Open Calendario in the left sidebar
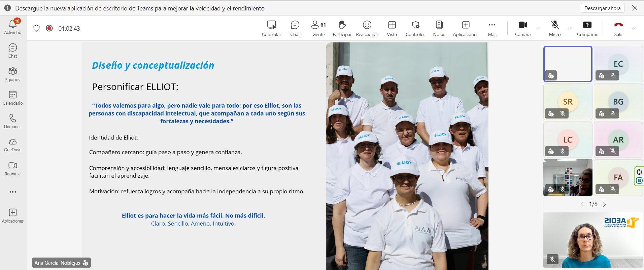Viewport: 644px width, 270px height. pyautogui.click(x=13, y=98)
